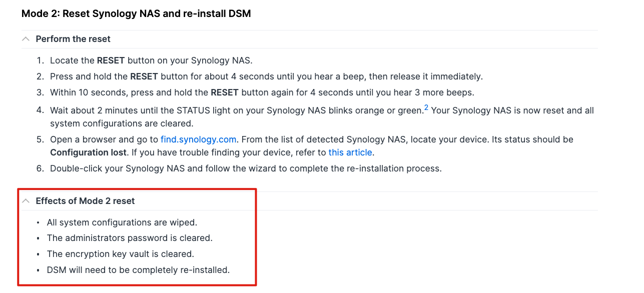The height and width of the screenshot is (293, 644).
Task: Click the Wait about 2 minutes step
Action: pos(322,116)
